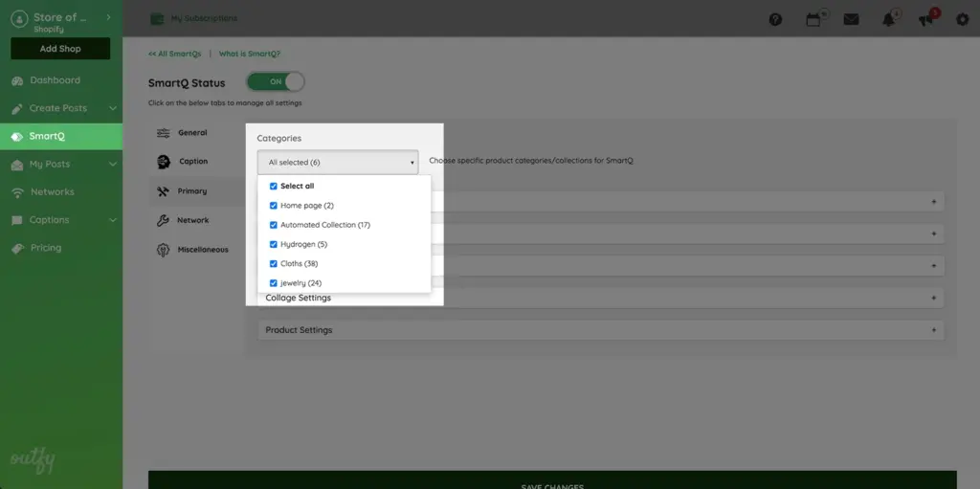Uncheck the Hydrogen (5) category checkbox
This screenshot has width=980, height=489.
(x=274, y=244)
